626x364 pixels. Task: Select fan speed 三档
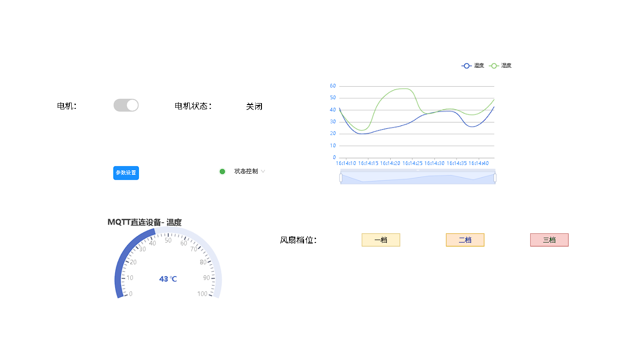tap(549, 240)
